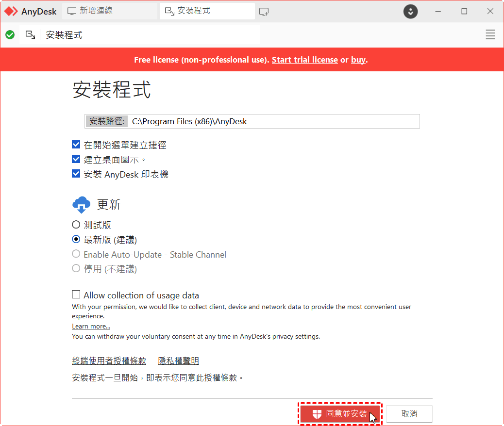504x426 pixels.
Task: Enable Allow collection of usage data
Action: (x=76, y=295)
